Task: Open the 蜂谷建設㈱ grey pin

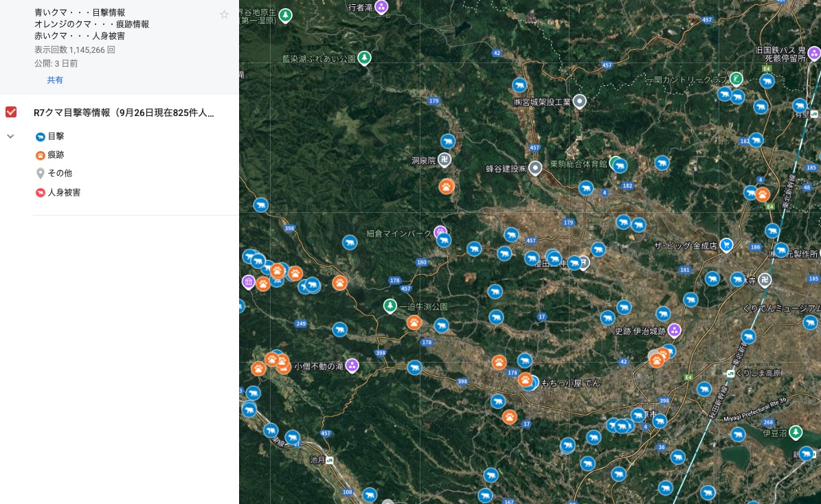Action: pos(536,168)
